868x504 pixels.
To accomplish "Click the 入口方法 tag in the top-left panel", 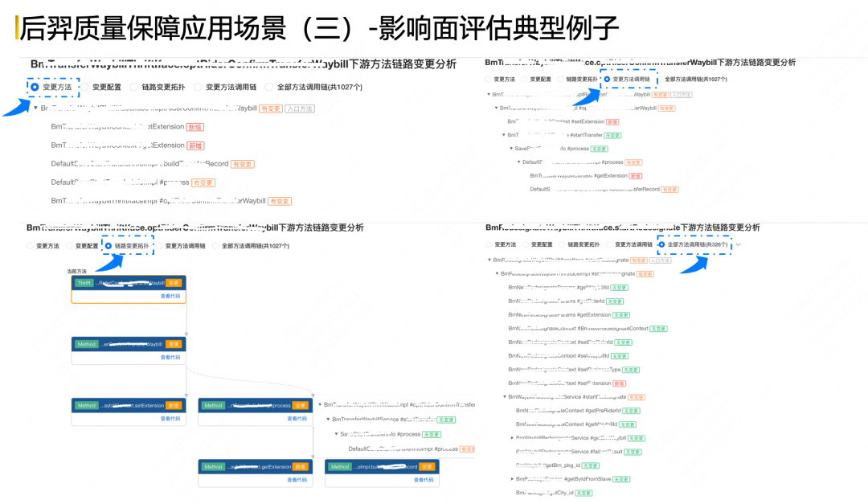I will [x=299, y=109].
